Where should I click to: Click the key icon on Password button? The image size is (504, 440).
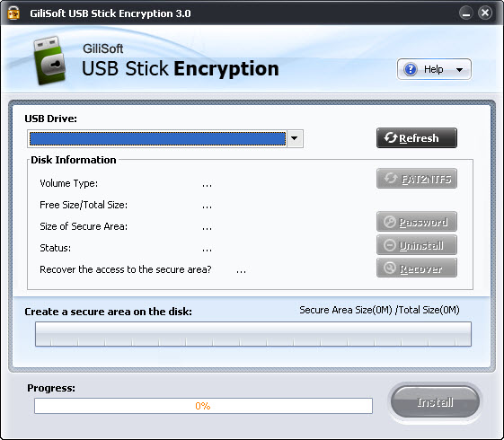(x=390, y=222)
